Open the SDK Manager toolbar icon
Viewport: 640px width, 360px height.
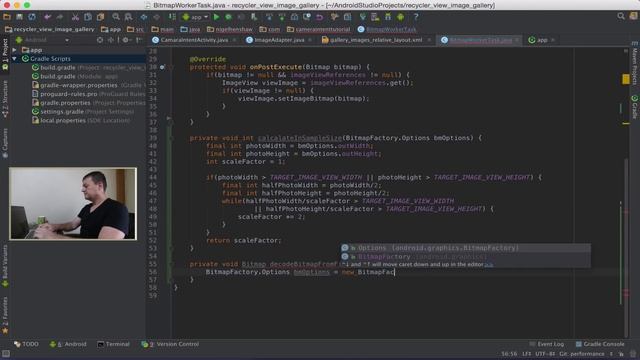pyautogui.click(x=388, y=17)
